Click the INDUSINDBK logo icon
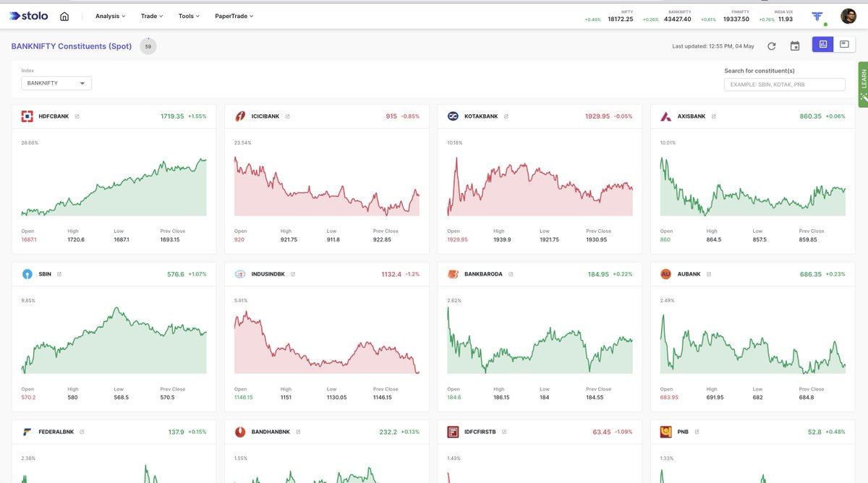Screen dimensions: 868x483 coord(240,274)
